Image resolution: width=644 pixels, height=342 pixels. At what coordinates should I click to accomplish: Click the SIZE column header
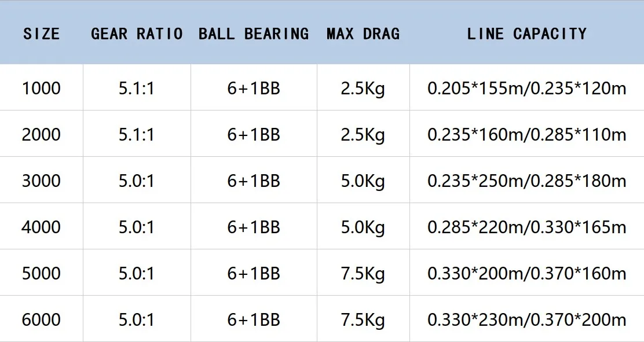[x=42, y=34]
